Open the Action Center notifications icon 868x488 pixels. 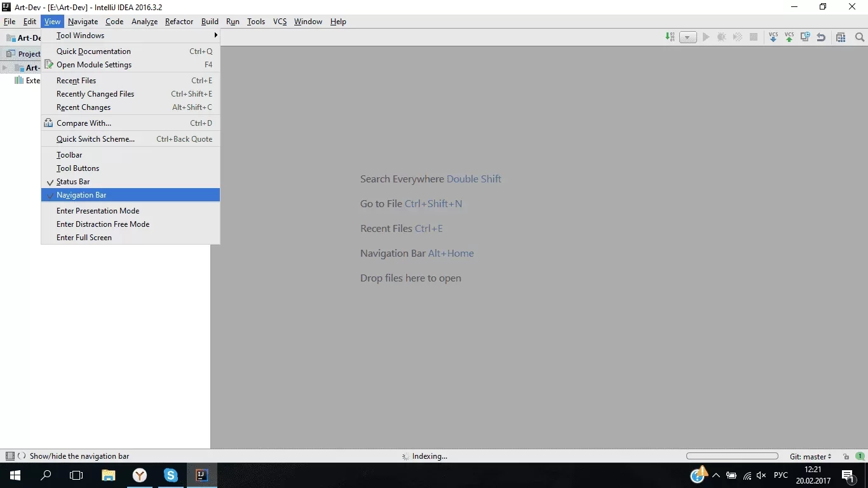[848, 475]
